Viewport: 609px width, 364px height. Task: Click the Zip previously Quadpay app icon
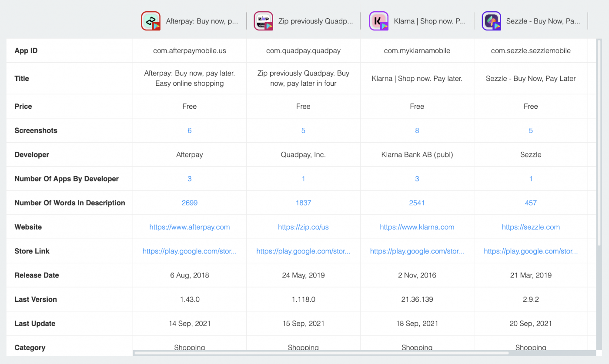[x=264, y=20]
